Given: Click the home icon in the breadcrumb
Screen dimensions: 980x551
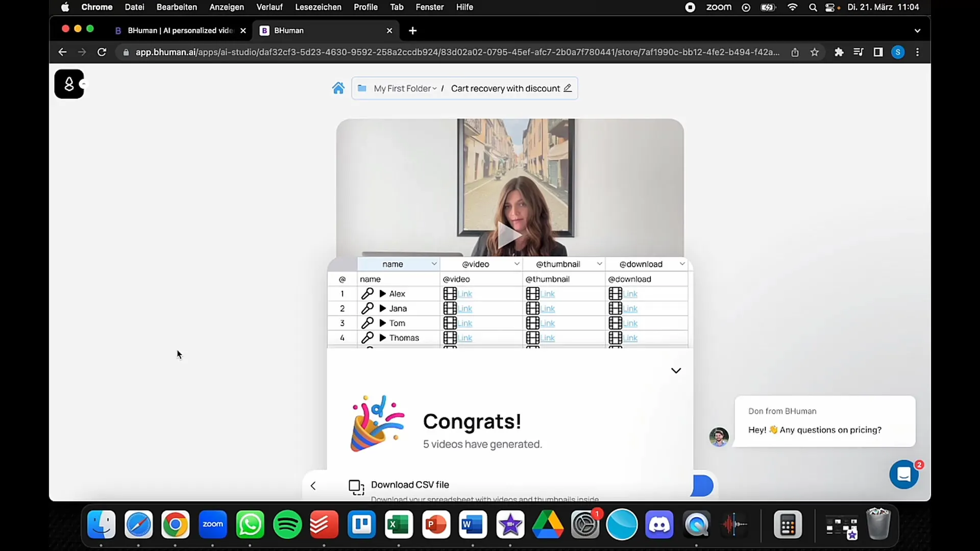Looking at the screenshot, I should tap(338, 88).
